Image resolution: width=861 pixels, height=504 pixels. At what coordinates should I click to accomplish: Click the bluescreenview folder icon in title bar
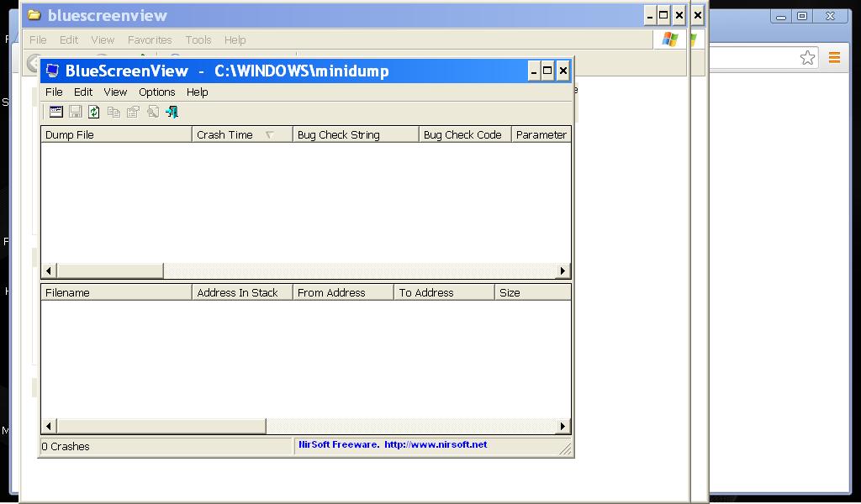(x=34, y=15)
